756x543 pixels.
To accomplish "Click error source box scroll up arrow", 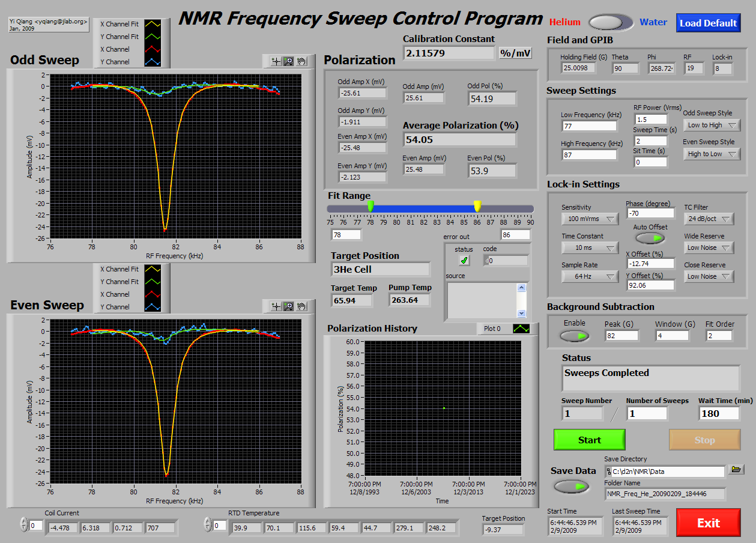I will (x=521, y=288).
